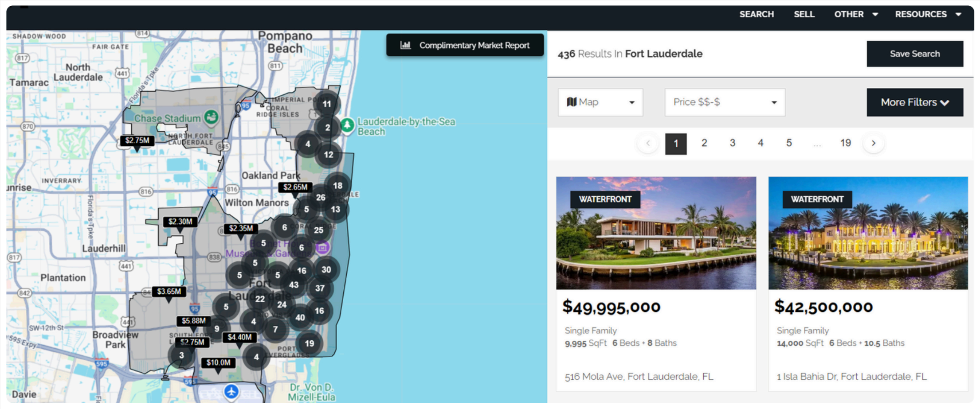
Task: Click the Save Search button
Action: coord(915,54)
